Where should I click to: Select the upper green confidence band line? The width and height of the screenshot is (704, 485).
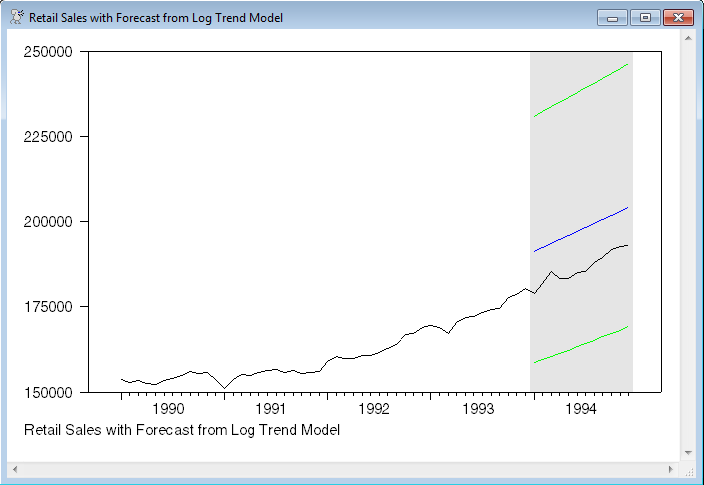[x=580, y=91]
